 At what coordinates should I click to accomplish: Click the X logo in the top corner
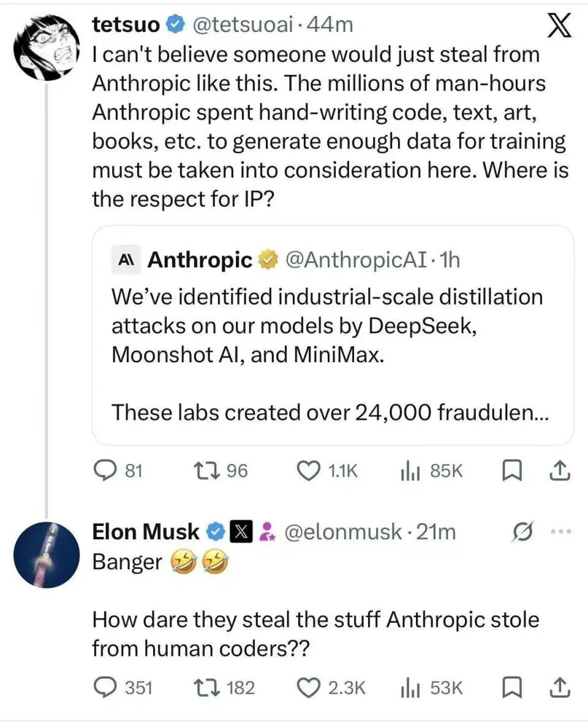tap(559, 26)
